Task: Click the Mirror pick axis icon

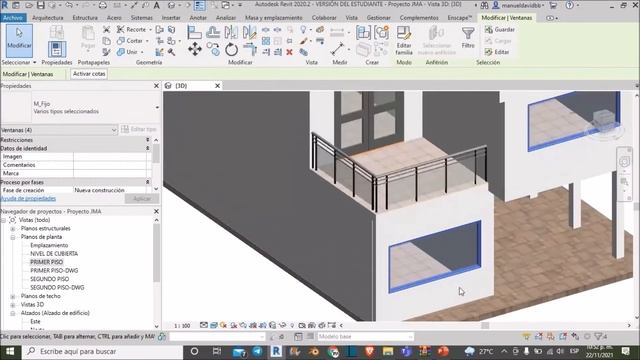Action: tap(231, 32)
